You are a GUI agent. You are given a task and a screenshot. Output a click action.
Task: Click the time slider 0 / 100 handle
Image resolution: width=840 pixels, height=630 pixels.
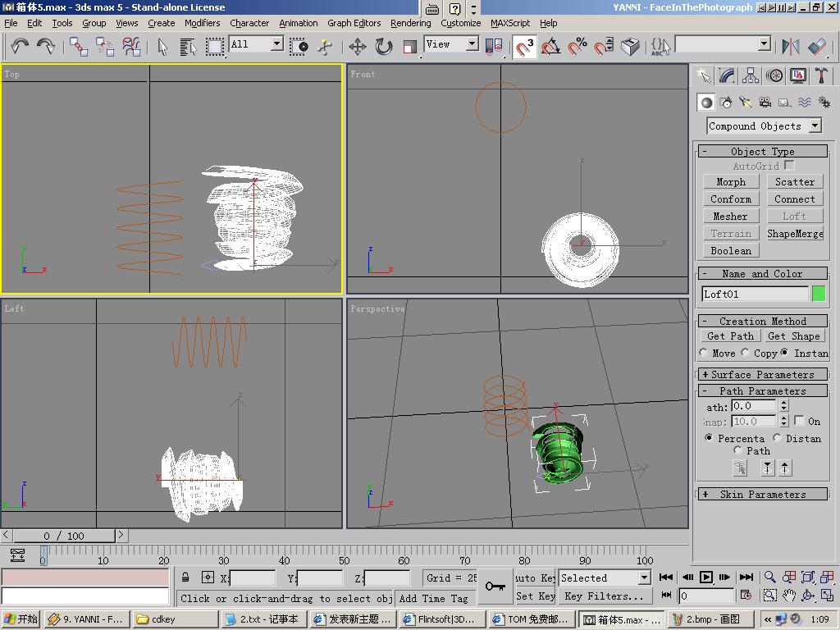64,536
